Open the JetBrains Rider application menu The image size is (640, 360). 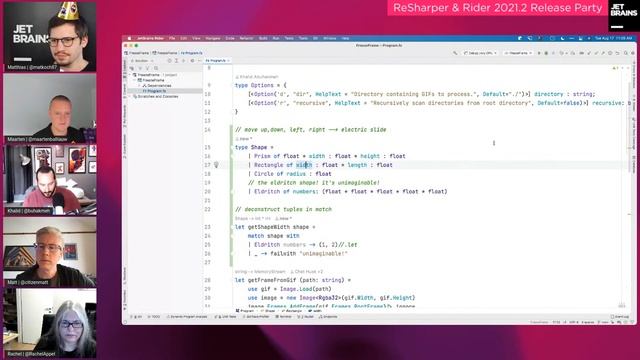[150, 38]
